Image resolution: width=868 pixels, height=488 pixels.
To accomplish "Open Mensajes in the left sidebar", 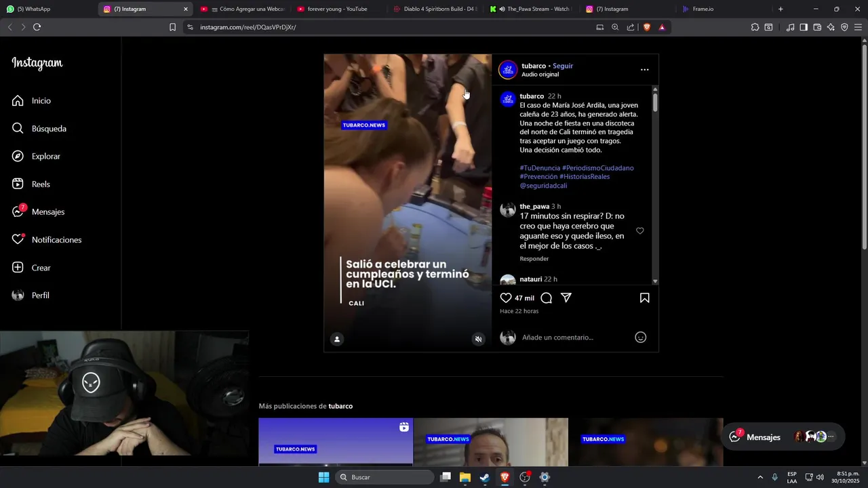I will pos(39,211).
